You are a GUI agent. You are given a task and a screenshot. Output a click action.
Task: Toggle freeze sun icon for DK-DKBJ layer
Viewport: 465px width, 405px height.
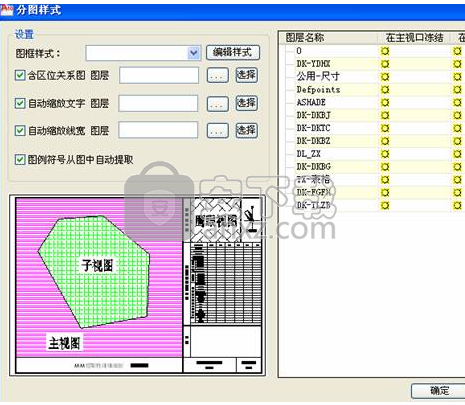pos(385,115)
